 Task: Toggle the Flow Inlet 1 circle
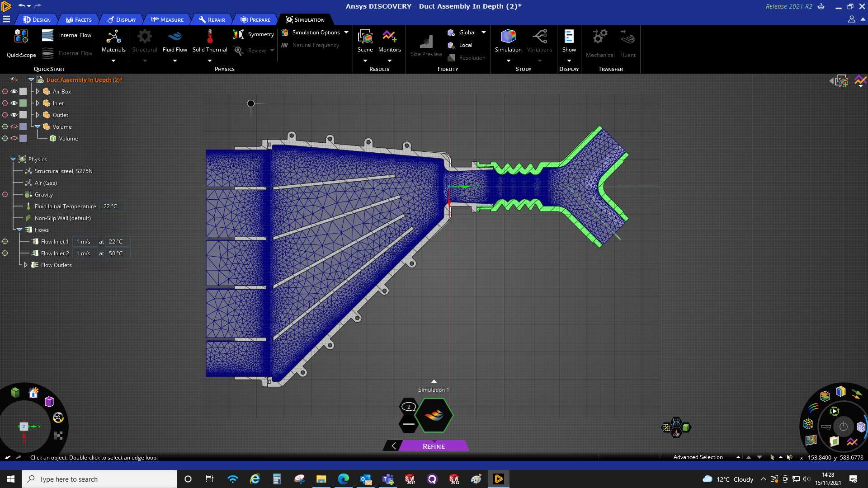(x=5, y=241)
